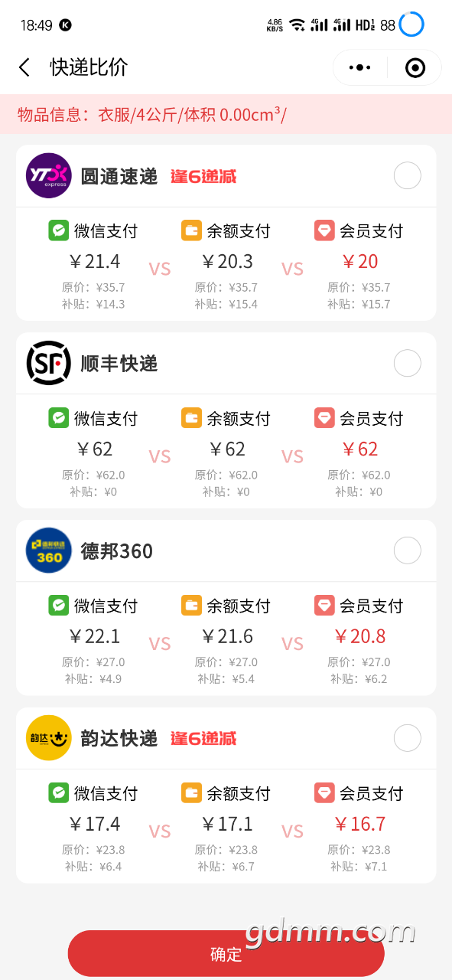This screenshot has width=452, height=980.
Task: Tap the SF Express logo
Action: [x=49, y=363]
